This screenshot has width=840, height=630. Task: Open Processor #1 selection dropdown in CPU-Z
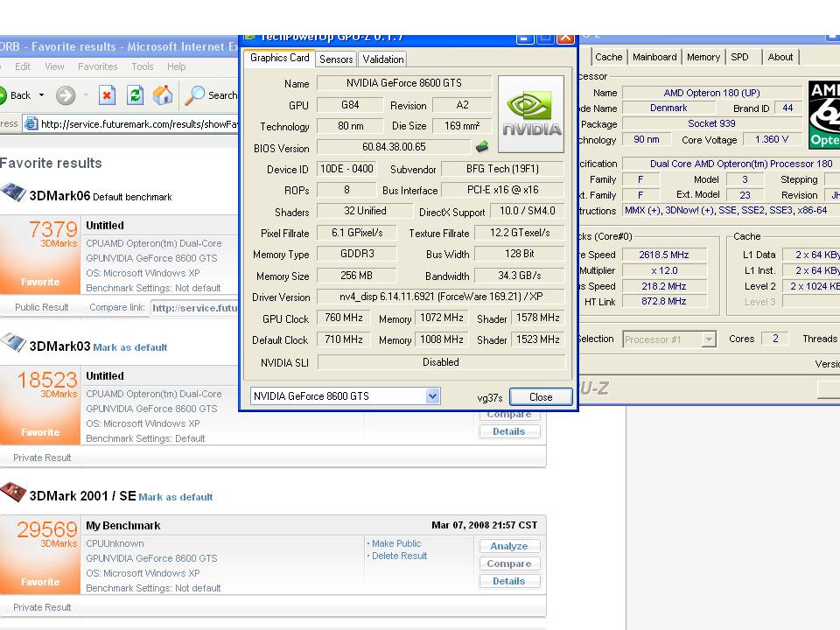point(710,339)
